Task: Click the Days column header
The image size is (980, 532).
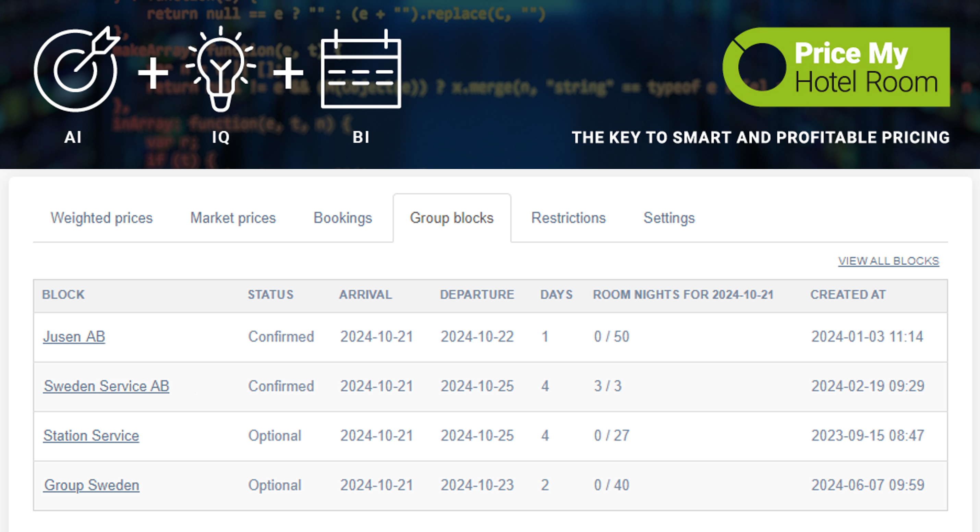Action: pos(556,294)
